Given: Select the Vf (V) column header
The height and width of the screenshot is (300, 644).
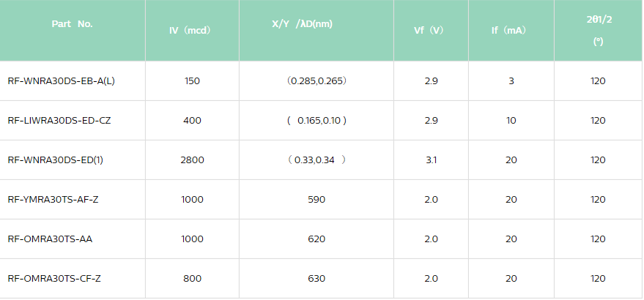Looking at the screenshot, I should click(x=429, y=31).
